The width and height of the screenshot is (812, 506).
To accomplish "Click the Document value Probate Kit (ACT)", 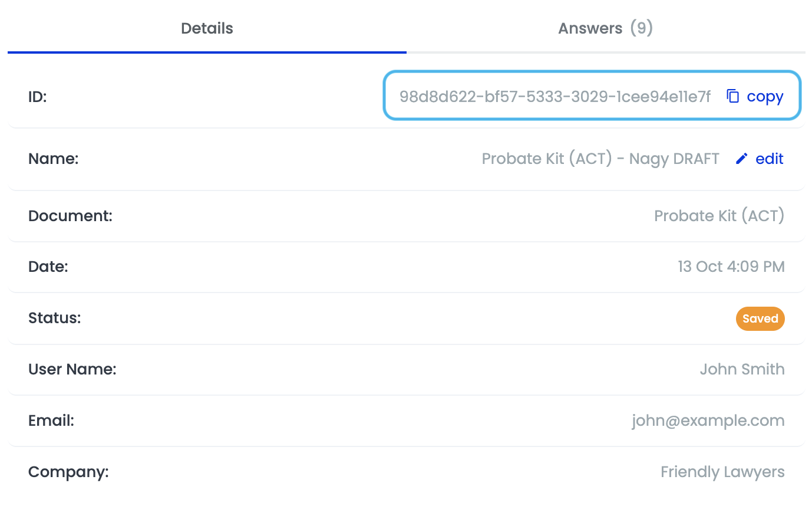I will point(719,216).
